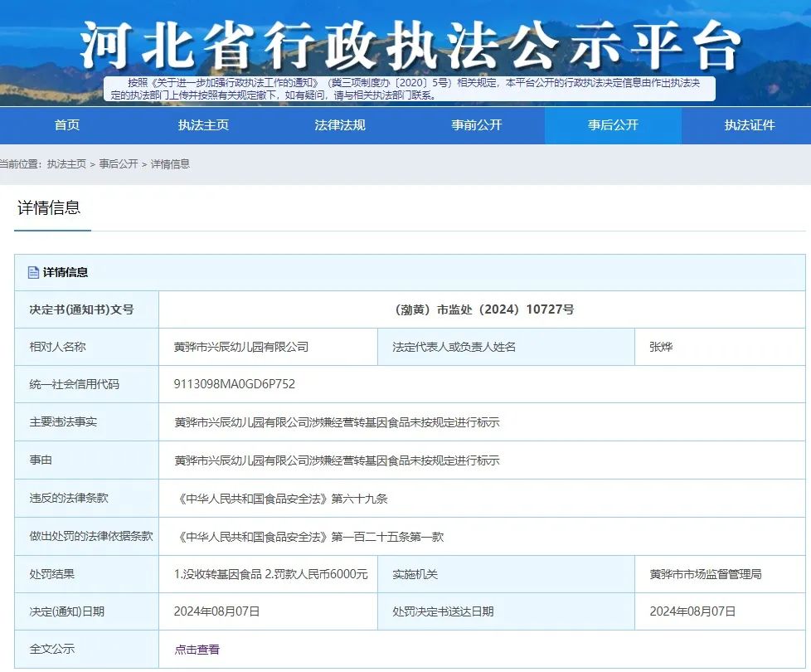The image size is (811, 672).
Task: Click the 做出处罚的法律依据条款 label
Action: tap(91, 537)
